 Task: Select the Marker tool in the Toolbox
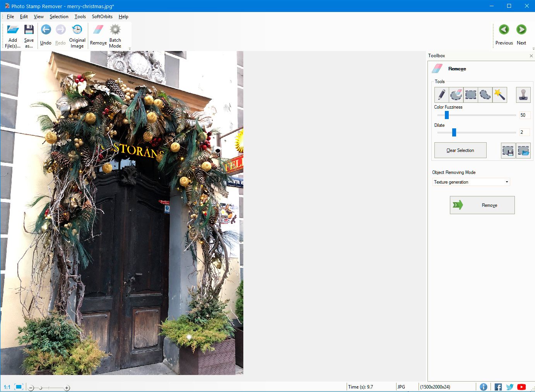pos(441,95)
